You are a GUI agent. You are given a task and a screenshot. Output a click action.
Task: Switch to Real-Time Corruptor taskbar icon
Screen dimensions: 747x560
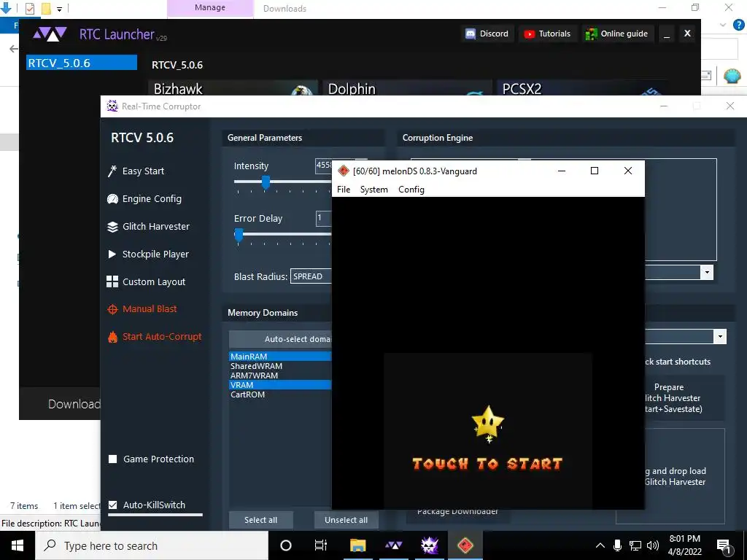pos(429,545)
